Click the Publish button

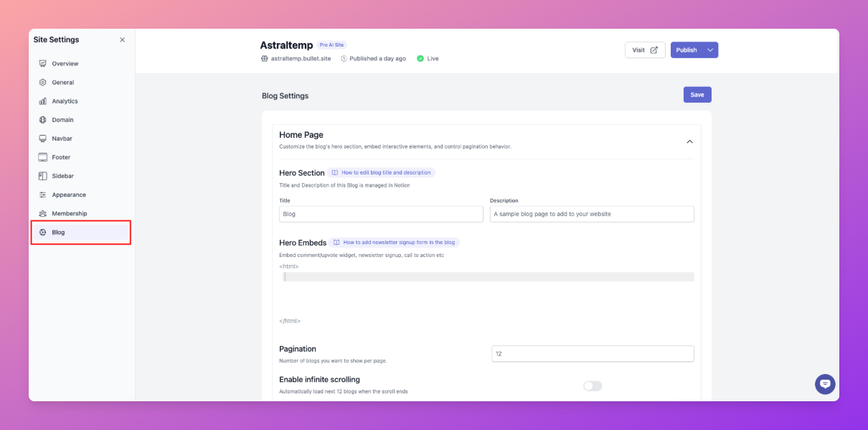(x=687, y=50)
